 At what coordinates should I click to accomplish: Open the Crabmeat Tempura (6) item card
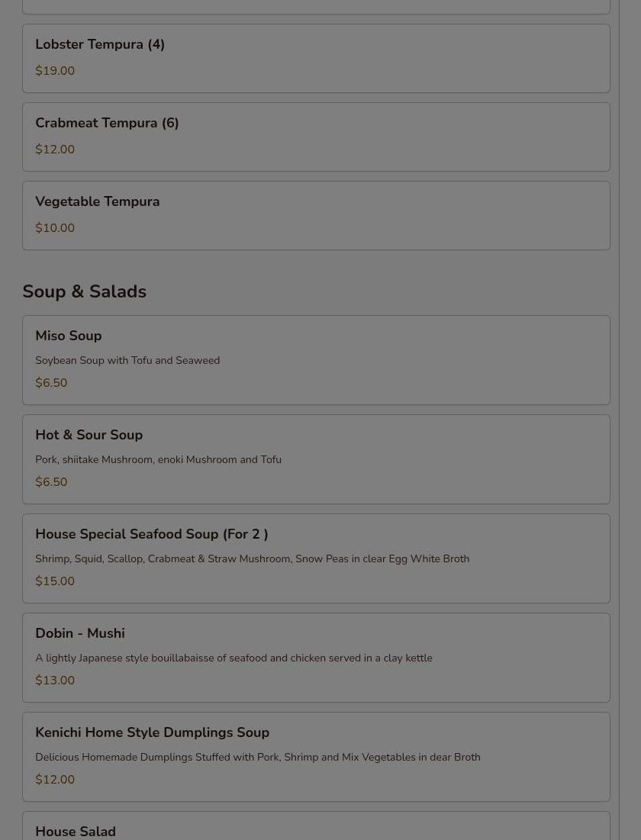point(316,137)
